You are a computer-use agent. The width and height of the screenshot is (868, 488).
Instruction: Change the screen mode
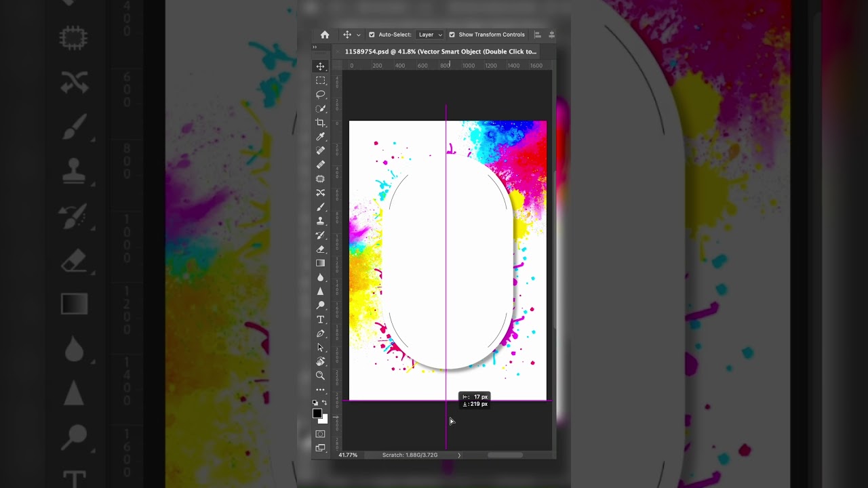coord(320,448)
